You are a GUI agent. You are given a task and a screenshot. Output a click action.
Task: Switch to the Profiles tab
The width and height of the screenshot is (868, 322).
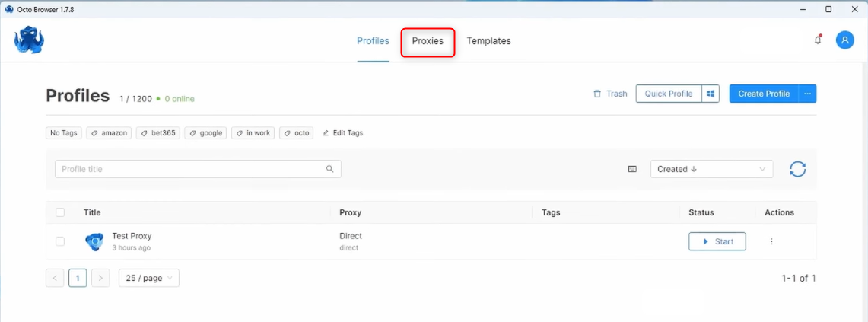click(x=373, y=41)
